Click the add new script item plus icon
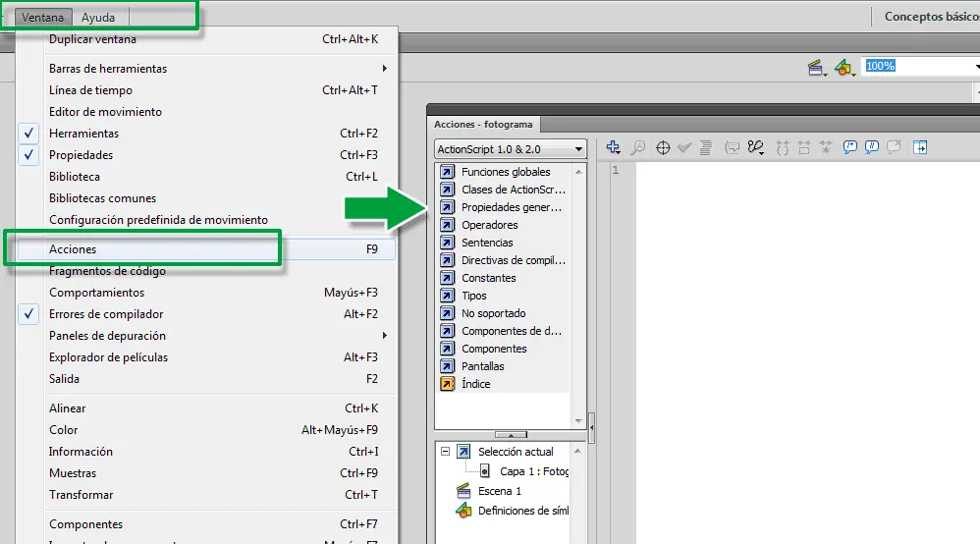 pos(613,147)
